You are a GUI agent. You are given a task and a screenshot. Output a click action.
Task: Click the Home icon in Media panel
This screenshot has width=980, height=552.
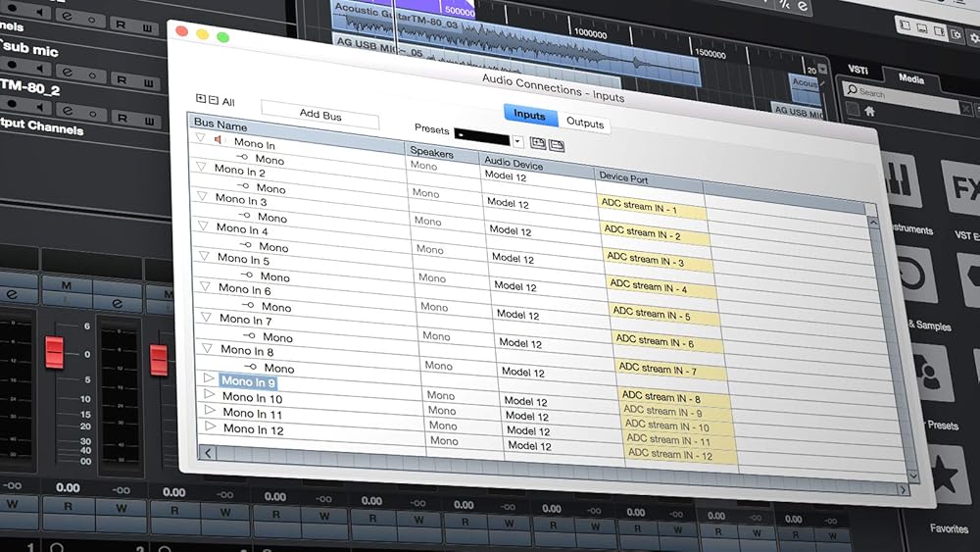(x=869, y=112)
